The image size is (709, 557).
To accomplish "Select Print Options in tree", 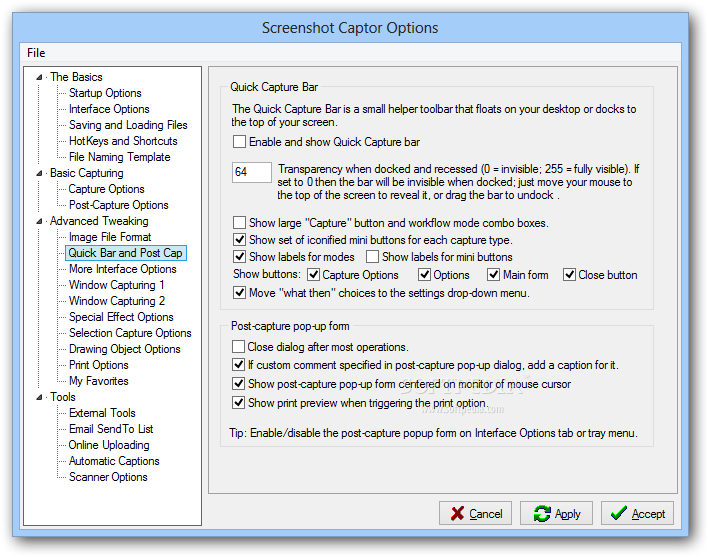I will 99,365.
